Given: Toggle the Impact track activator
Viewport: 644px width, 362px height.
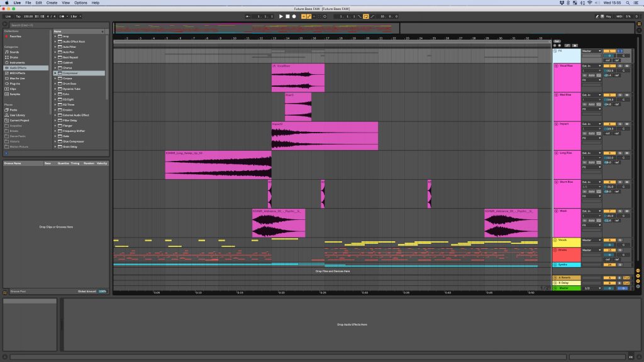Looking at the screenshot, I should (x=609, y=124).
